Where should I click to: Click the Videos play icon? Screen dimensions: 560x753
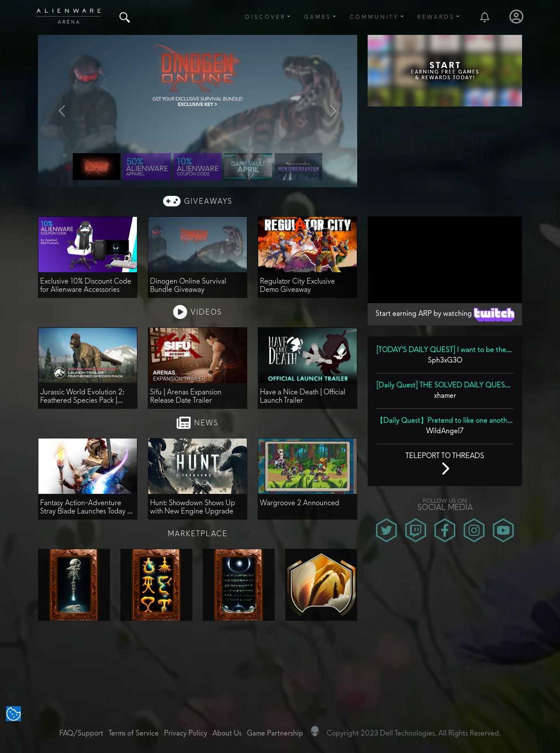coord(180,312)
